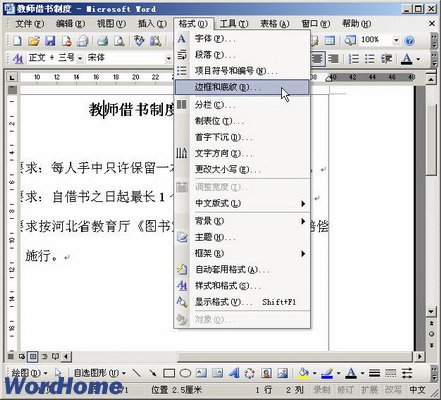Expand the 框架 submenu

tap(242, 254)
